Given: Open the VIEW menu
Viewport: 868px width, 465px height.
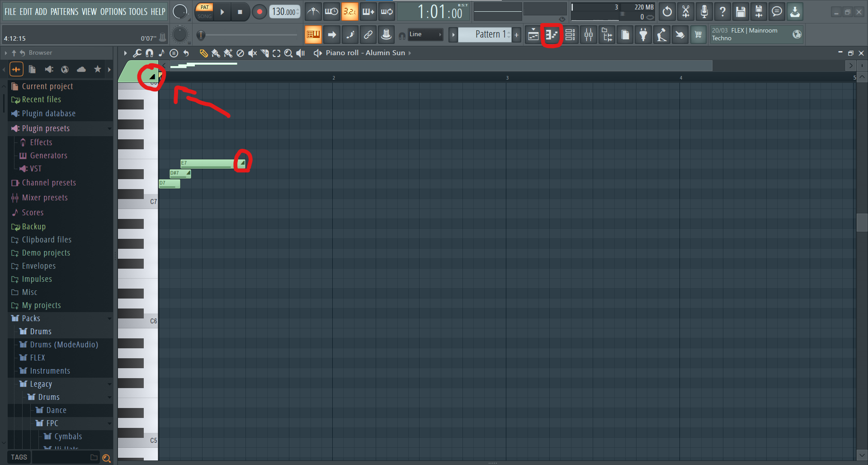Looking at the screenshot, I should [89, 12].
